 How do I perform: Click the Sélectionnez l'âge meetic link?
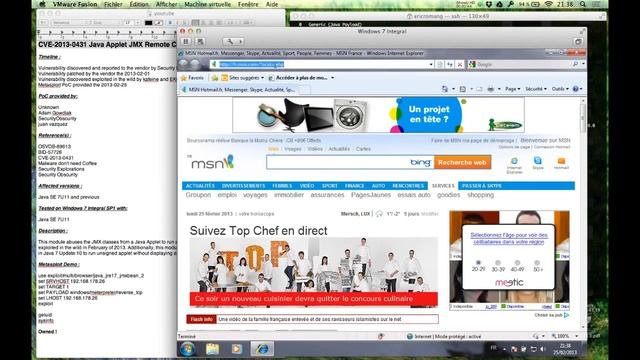(509, 238)
